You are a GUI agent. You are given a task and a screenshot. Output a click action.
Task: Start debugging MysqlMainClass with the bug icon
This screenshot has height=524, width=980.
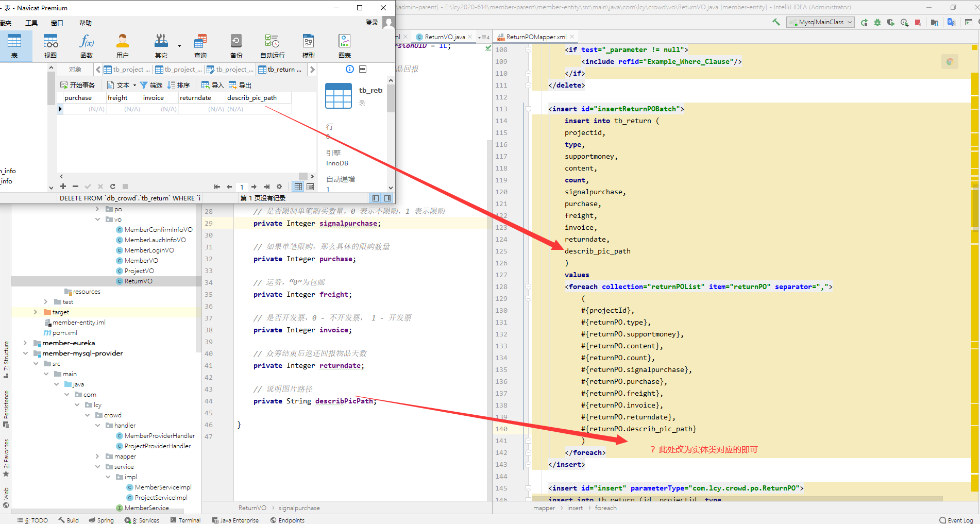877,22
